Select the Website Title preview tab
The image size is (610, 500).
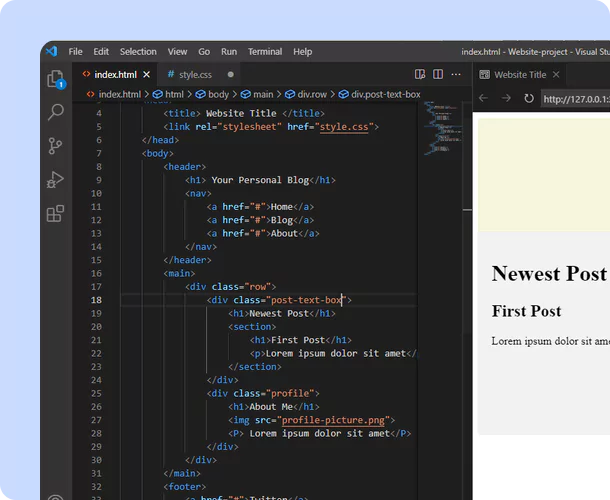519,74
